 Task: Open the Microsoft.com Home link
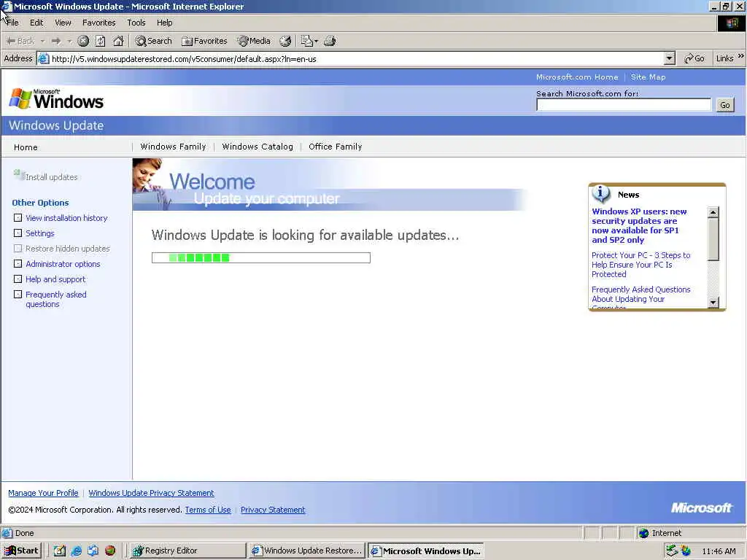pos(577,77)
